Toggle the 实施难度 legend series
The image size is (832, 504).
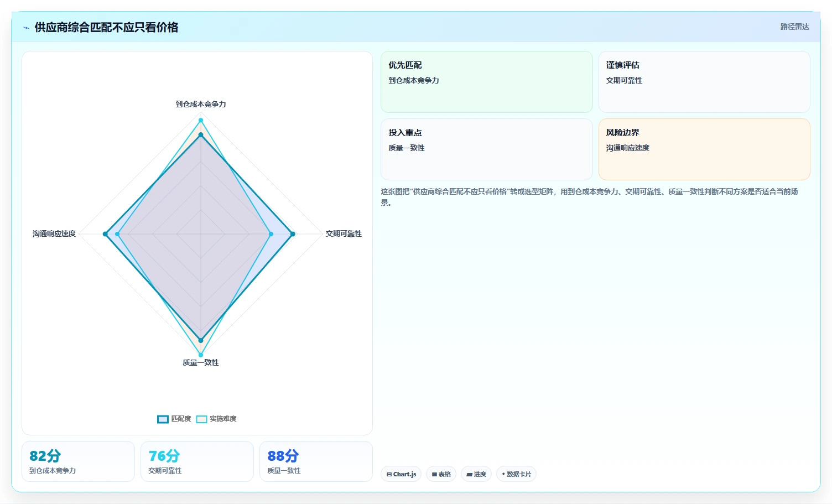[216, 419]
